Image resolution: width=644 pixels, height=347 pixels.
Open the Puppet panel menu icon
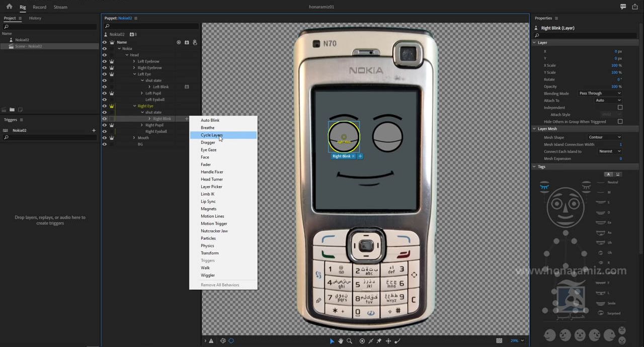coord(136,18)
